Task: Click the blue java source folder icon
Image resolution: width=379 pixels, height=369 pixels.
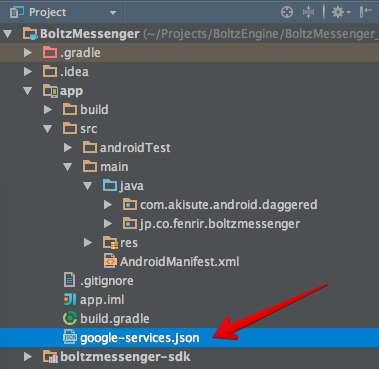Action: [110, 185]
